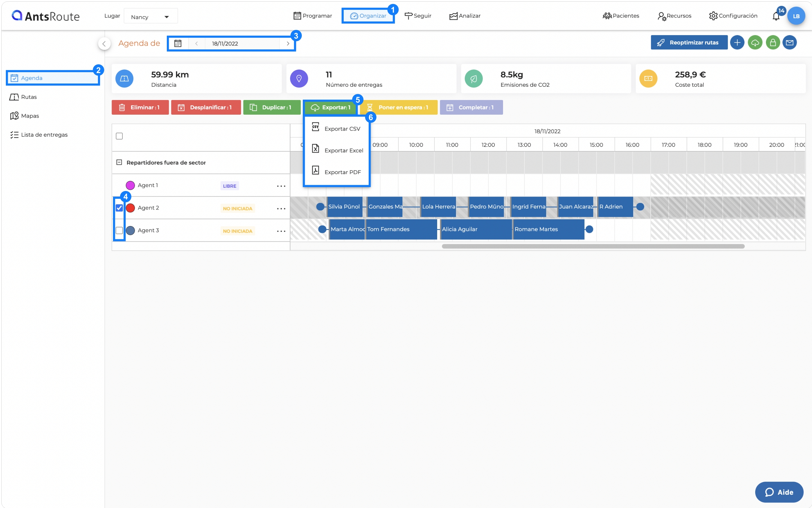Click the green cloud download icon
Image resolution: width=812 pixels, height=508 pixels.
(x=755, y=42)
